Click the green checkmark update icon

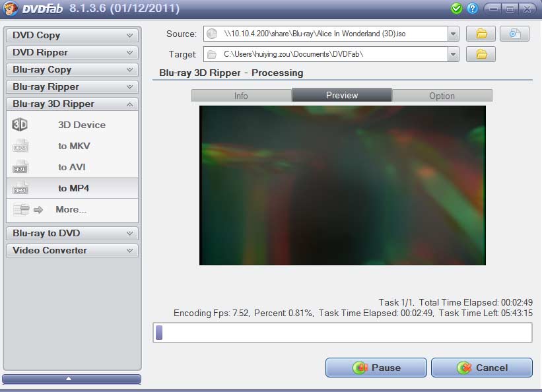tap(456, 9)
